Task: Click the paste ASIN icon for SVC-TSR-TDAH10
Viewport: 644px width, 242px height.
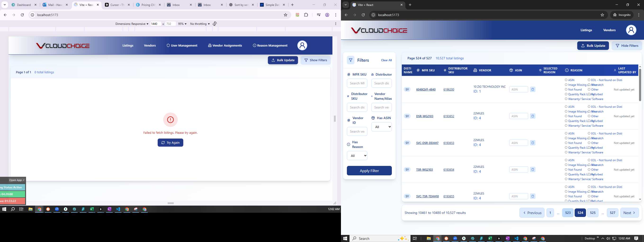Action: (533, 196)
